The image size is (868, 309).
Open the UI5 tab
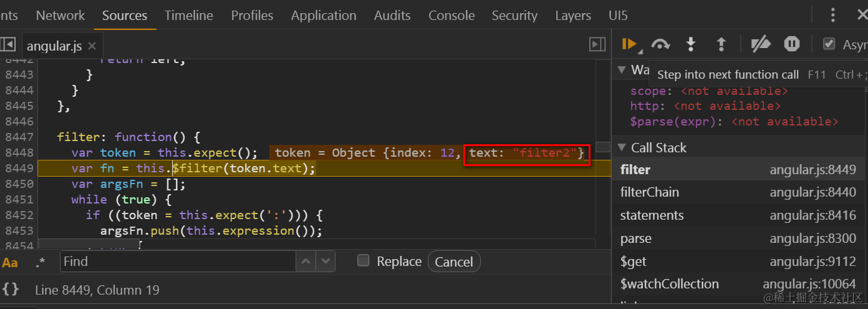619,15
